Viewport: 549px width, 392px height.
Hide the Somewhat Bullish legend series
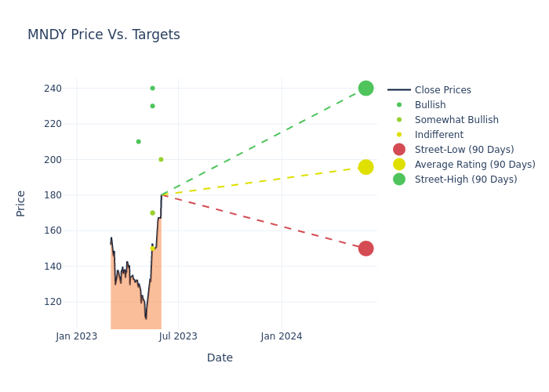coord(456,120)
